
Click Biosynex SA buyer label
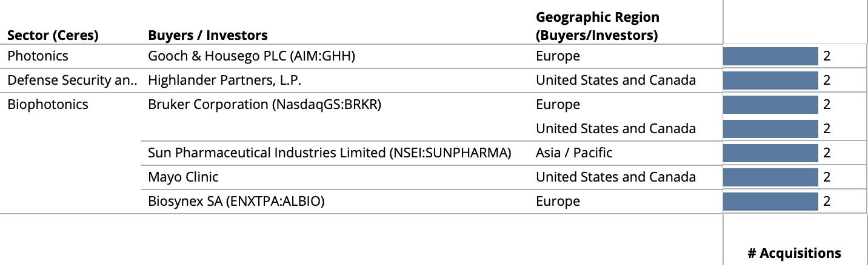(x=236, y=202)
